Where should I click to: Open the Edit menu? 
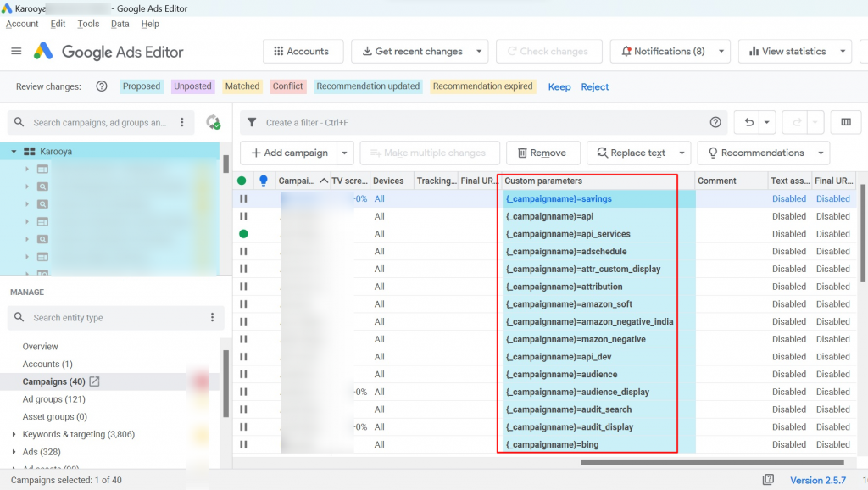(58, 24)
